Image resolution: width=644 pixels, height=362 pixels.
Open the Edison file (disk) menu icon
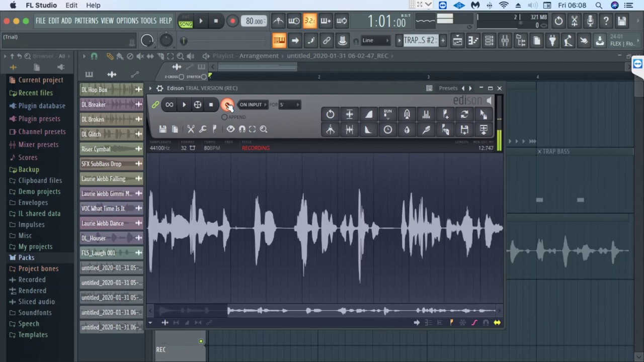click(x=163, y=129)
